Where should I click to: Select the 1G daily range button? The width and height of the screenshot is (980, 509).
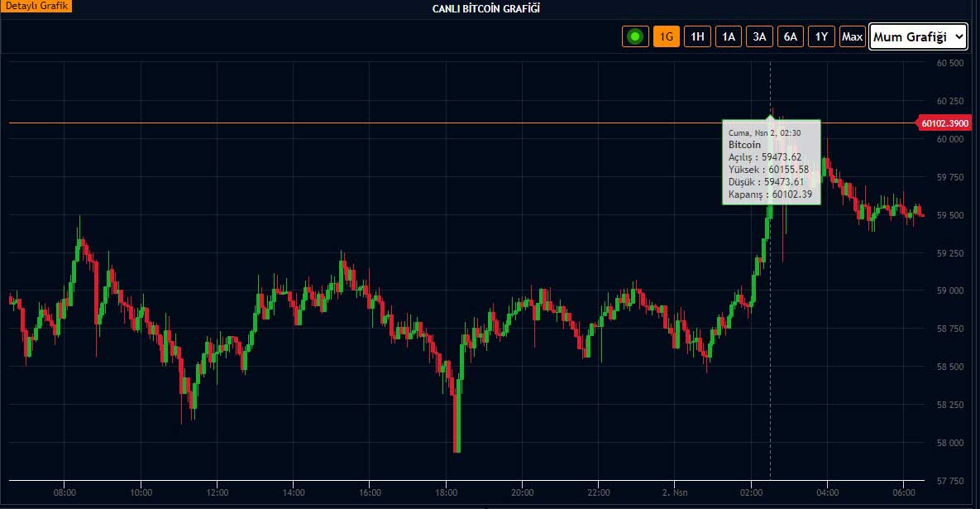667,36
